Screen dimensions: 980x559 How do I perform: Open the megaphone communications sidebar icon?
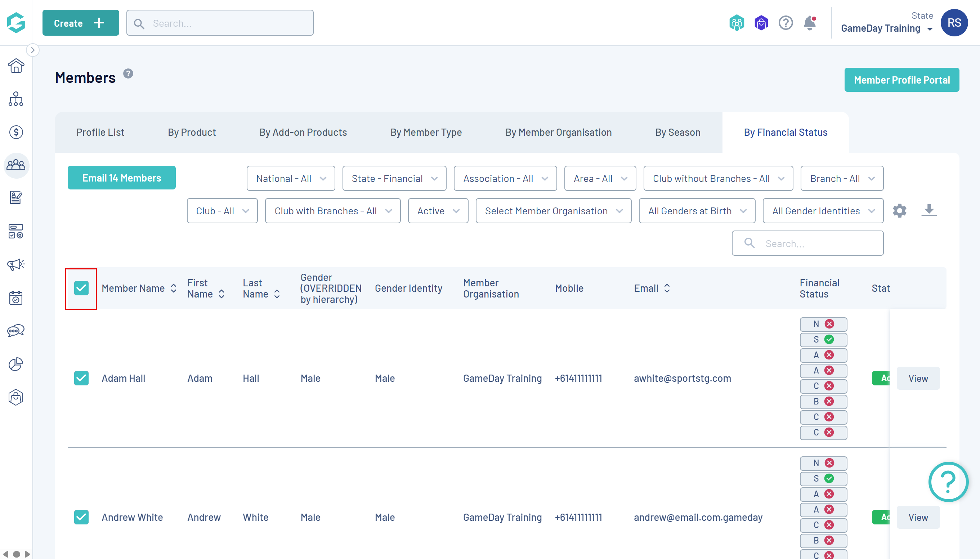(x=16, y=264)
